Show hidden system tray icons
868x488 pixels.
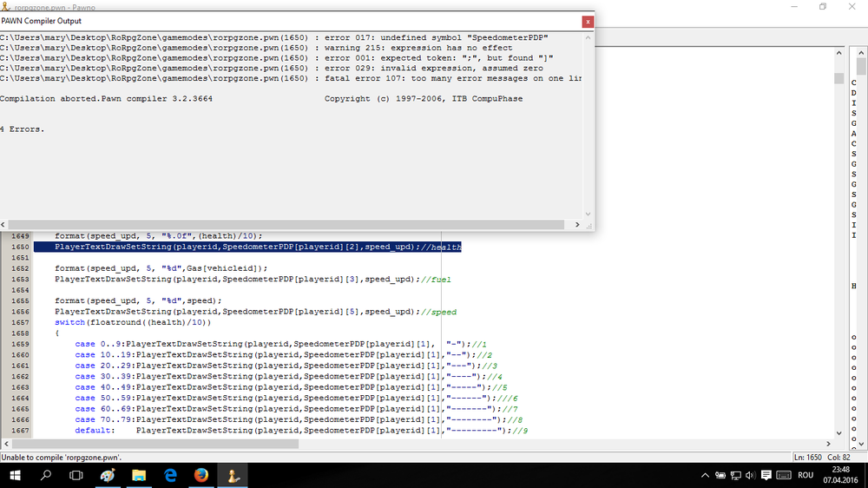click(x=705, y=475)
